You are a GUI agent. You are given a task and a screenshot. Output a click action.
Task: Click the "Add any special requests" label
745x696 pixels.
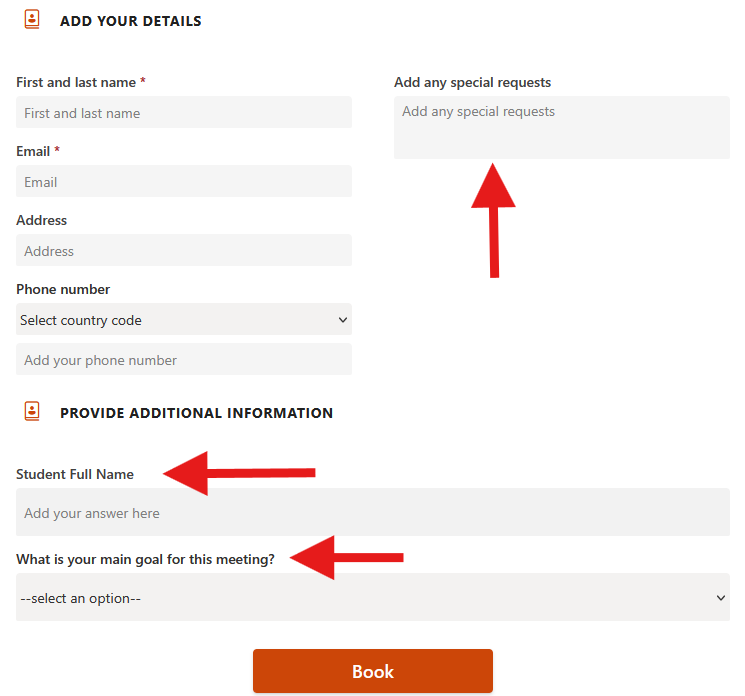pyautogui.click(x=472, y=83)
